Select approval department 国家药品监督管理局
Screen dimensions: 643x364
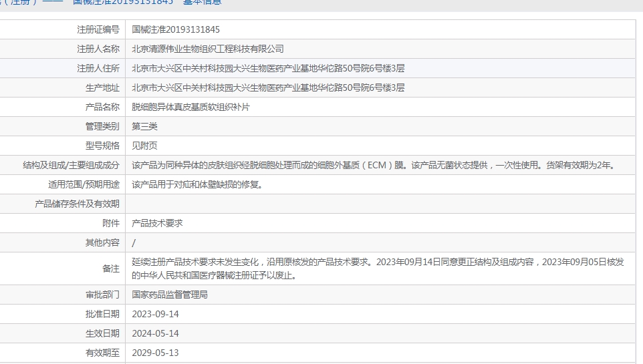click(169, 295)
